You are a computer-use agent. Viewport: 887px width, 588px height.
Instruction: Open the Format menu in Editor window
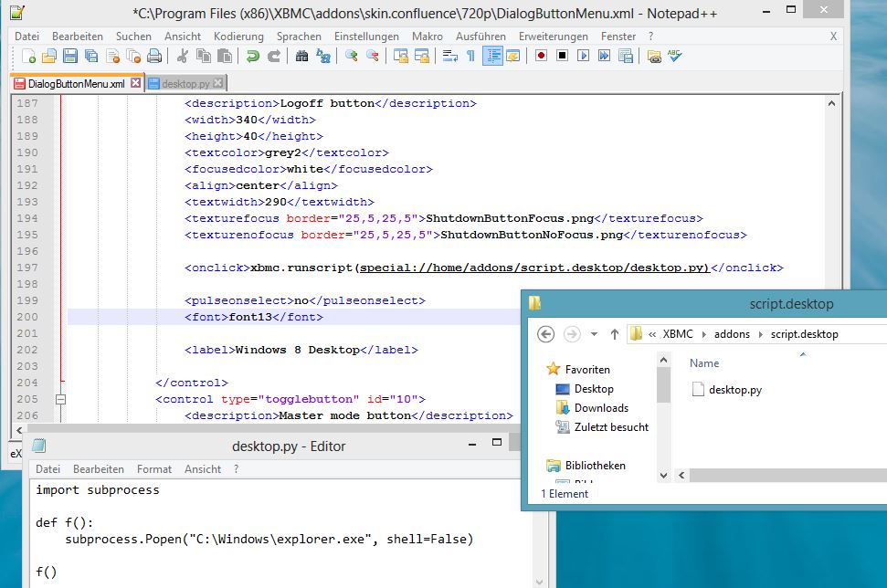pos(153,468)
